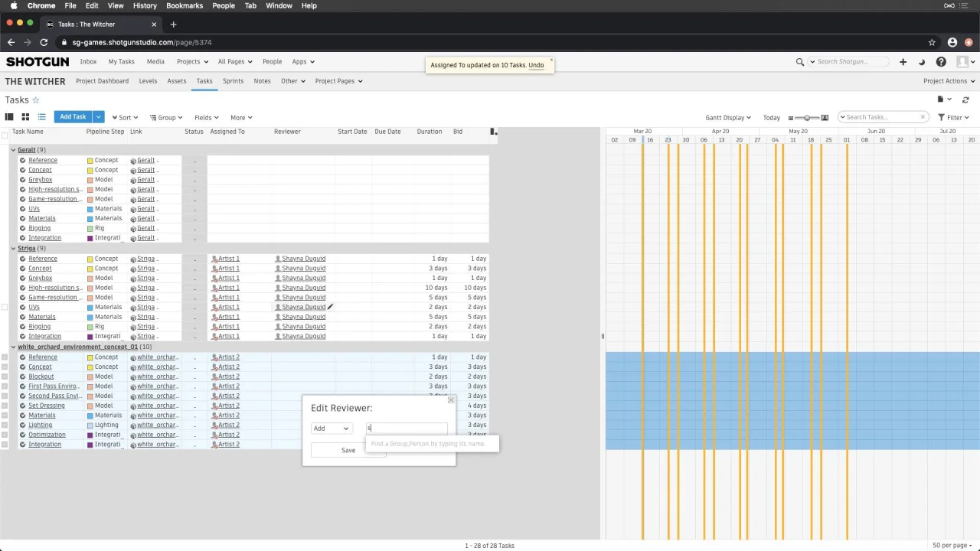Screen dimensions: 980x551
Task: Switch to the thumbnail grid view icon
Action: pos(25,117)
